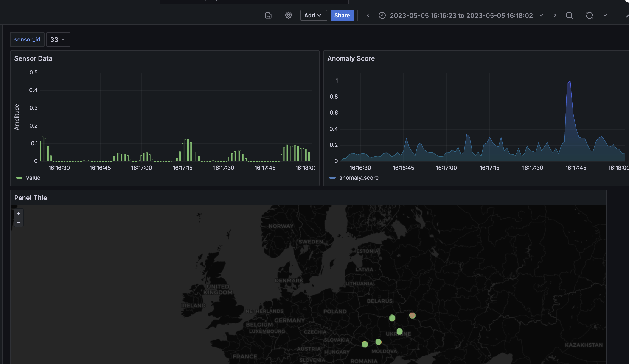The width and height of the screenshot is (629, 364).
Task: Open the Add dropdown menu
Action: 313,15
